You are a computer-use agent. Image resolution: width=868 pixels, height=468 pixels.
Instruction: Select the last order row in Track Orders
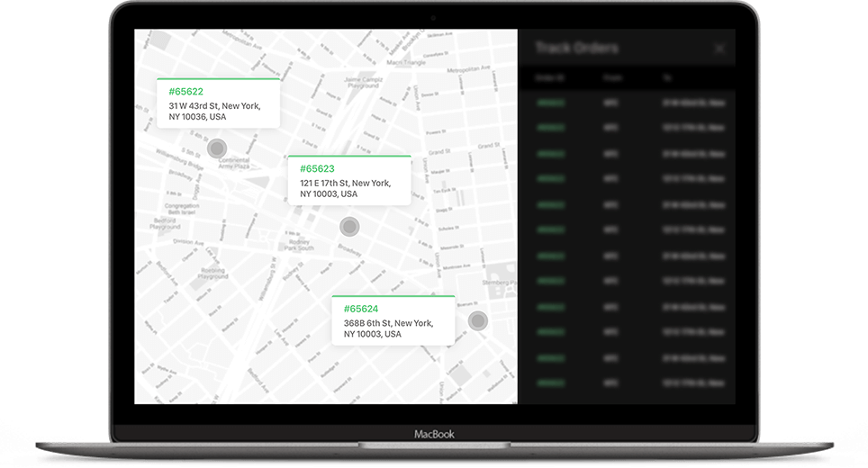click(627, 382)
